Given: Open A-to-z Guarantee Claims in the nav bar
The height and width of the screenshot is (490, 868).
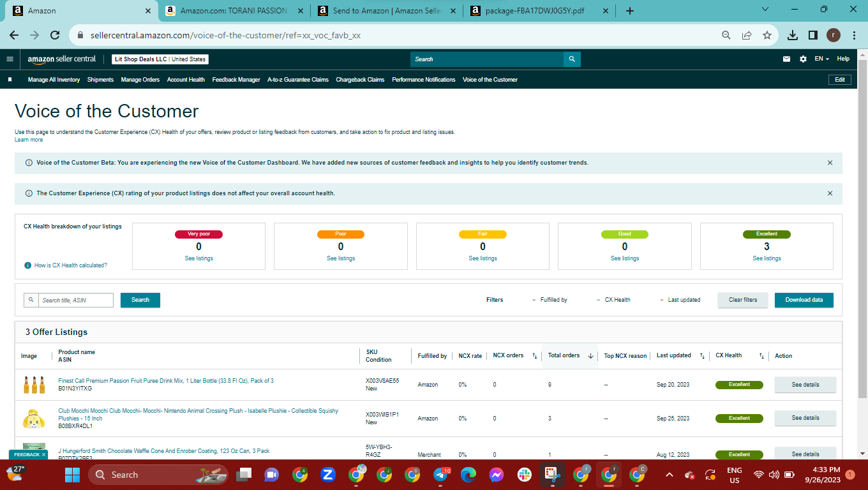Looking at the screenshot, I should [298, 80].
